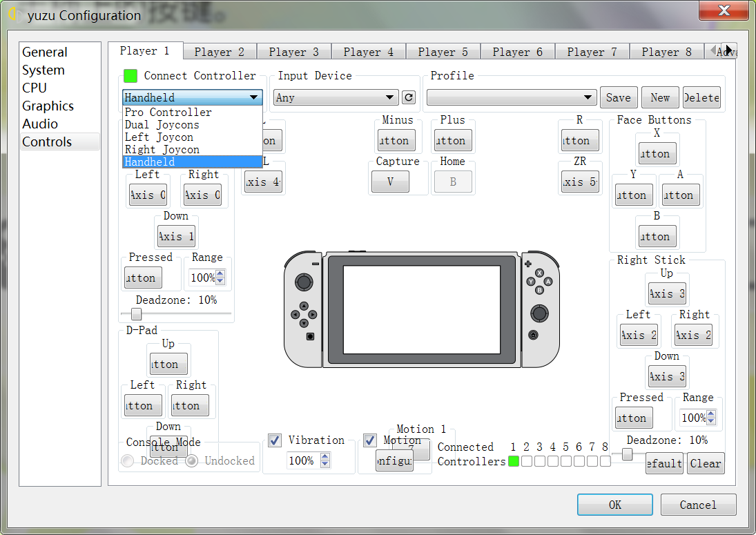Click the right stick Range 100% spinner
The width and height of the screenshot is (756, 535).
click(x=698, y=418)
